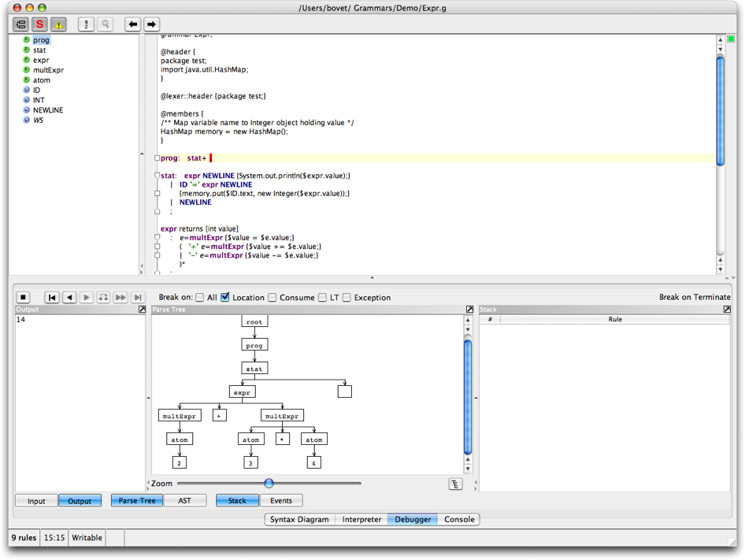Toggle the Stack panel button
The height and width of the screenshot is (560, 745).
[x=237, y=501]
